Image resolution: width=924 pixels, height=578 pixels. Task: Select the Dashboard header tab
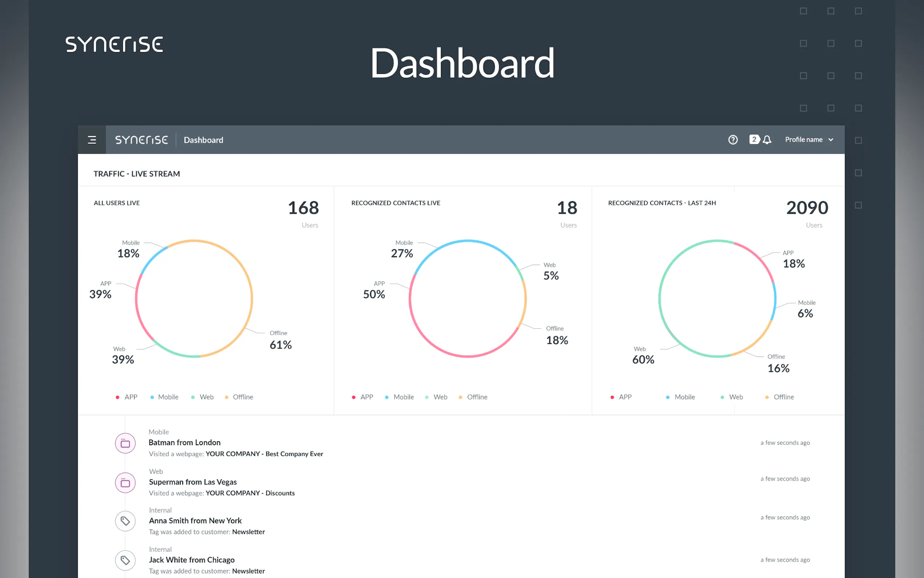203,140
